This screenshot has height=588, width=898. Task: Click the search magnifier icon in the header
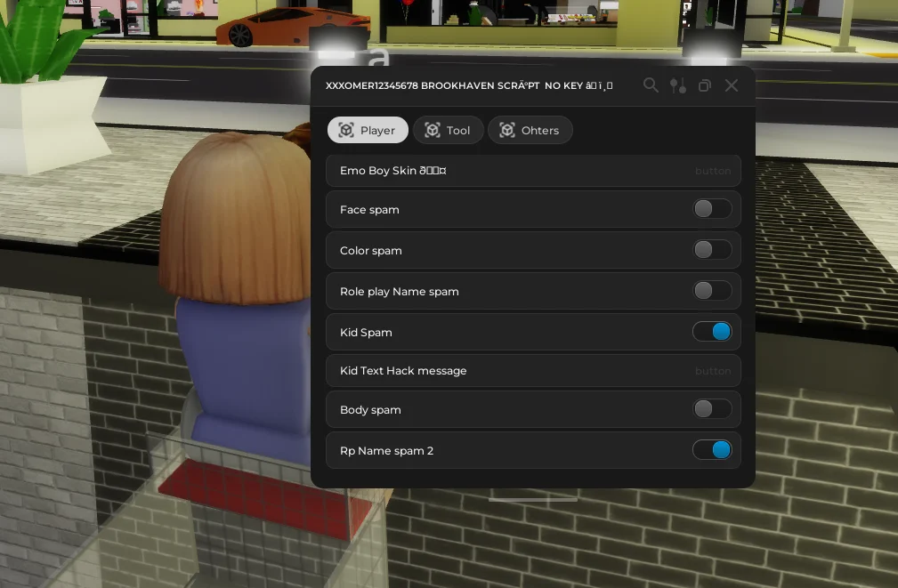click(651, 85)
